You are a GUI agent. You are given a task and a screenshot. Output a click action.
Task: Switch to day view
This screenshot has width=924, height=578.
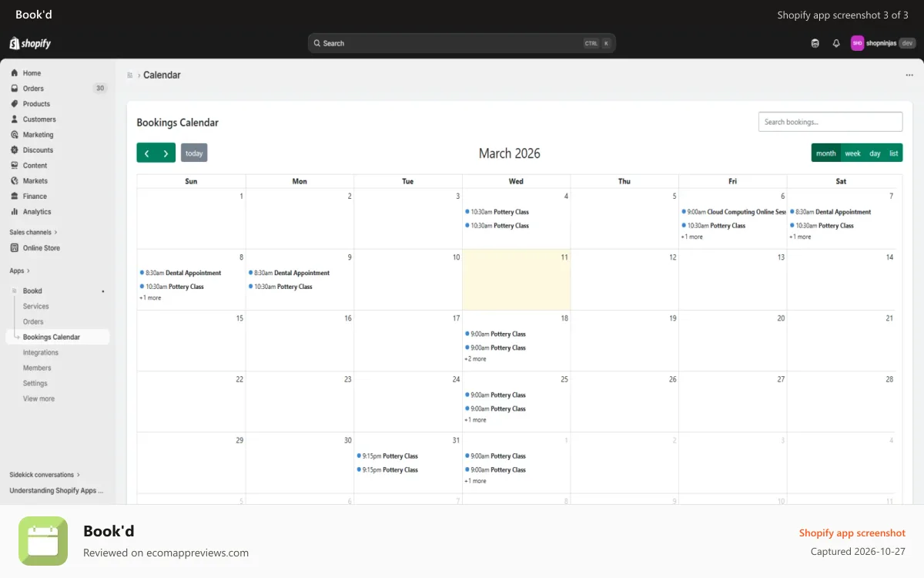pyautogui.click(x=875, y=153)
